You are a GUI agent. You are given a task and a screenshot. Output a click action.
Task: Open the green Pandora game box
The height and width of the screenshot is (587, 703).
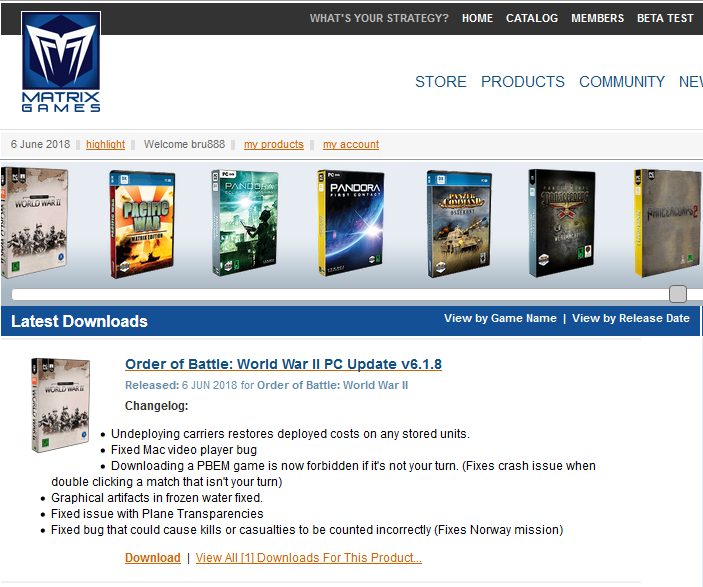243,223
